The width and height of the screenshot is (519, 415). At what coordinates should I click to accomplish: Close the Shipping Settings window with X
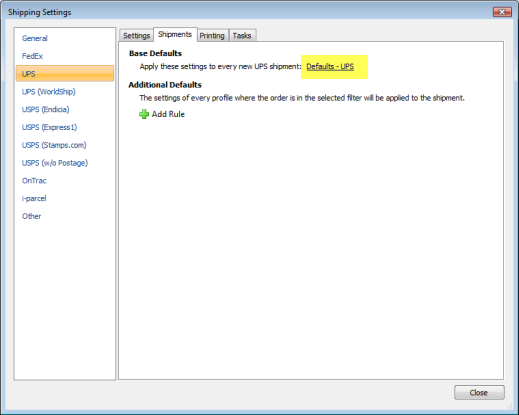(x=502, y=12)
